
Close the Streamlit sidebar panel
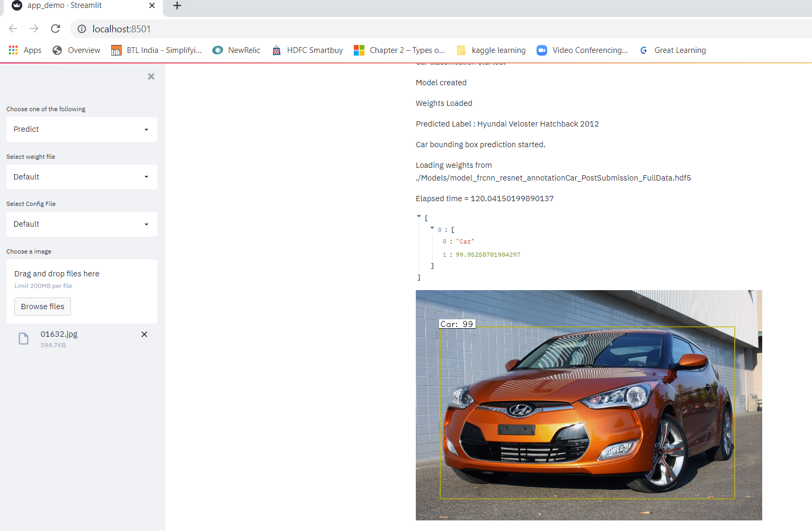click(x=150, y=76)
